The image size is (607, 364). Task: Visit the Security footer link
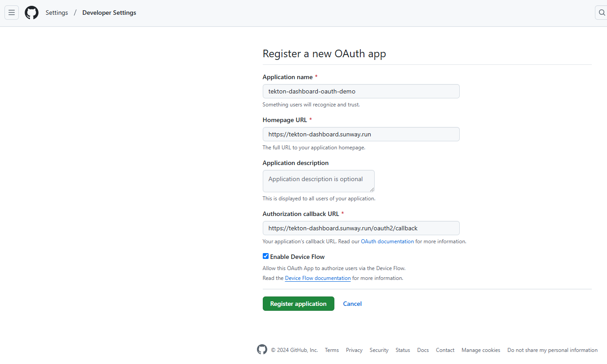click(x=379, y=350)
